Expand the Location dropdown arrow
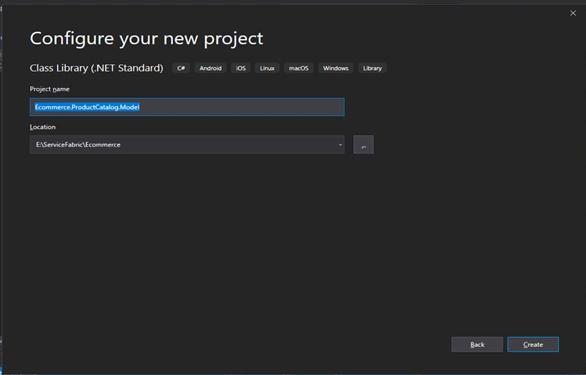The width and height of the screenshot is (586, 375). (340, 145)
